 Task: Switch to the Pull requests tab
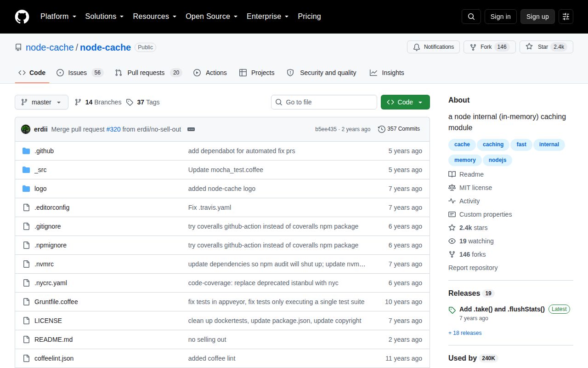[x=148, y=73]
